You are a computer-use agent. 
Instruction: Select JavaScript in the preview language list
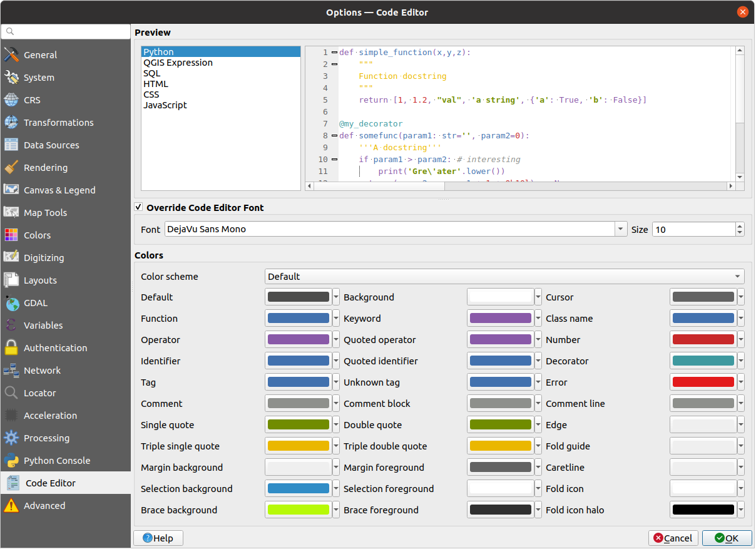click(165, 105)
